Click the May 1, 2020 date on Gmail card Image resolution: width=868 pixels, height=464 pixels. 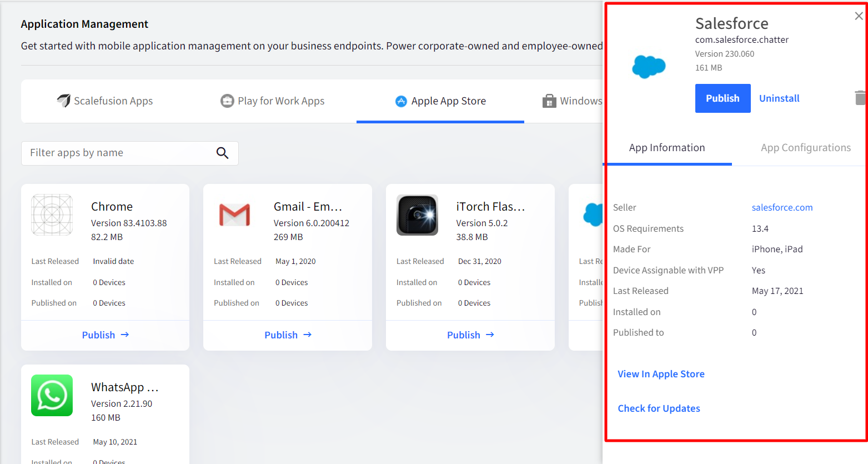[295, 261]
